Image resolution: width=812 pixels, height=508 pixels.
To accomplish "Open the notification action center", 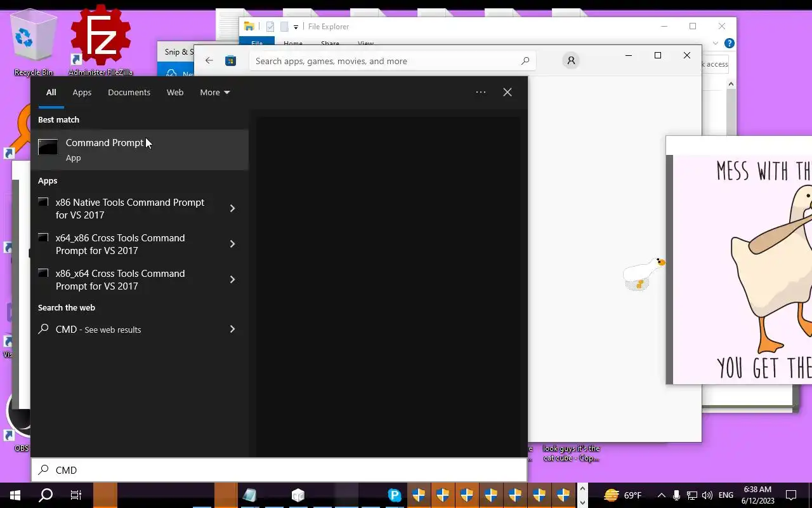I will (791, 495).
